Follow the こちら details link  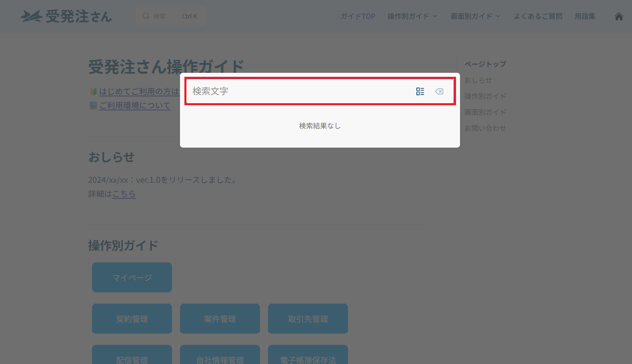tap(124, 194)
